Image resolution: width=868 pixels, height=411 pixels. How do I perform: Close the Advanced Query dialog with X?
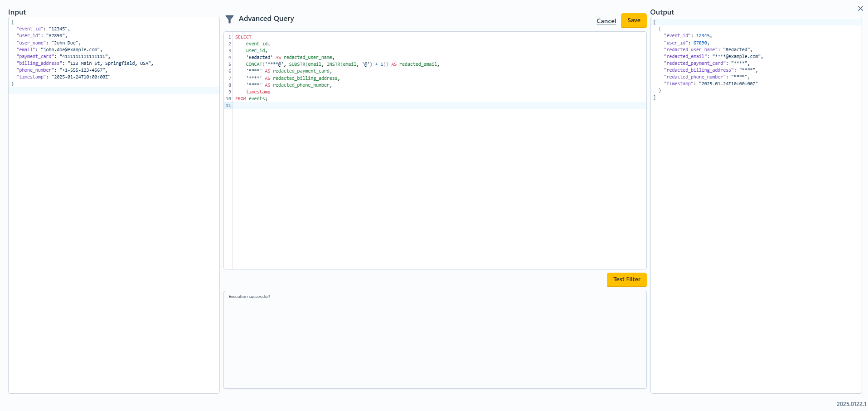pos(860,9)
